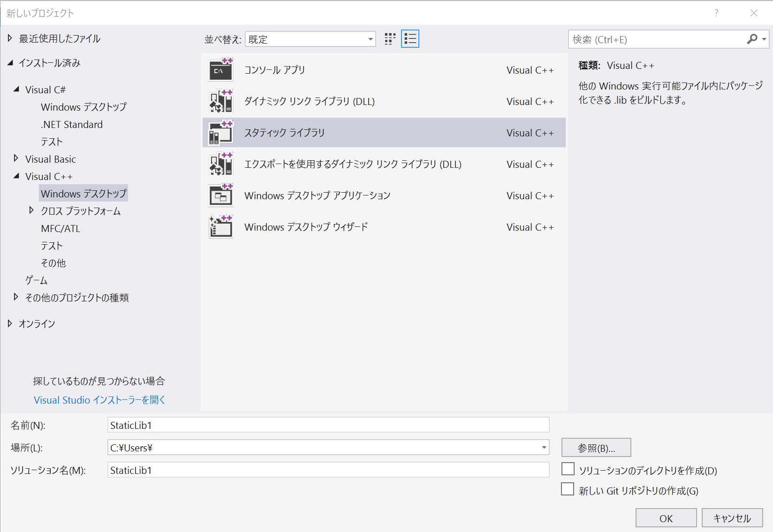Click the Windows デスクトップ ウィザード template icon
The image size is (773, 532).
point(220,227)
